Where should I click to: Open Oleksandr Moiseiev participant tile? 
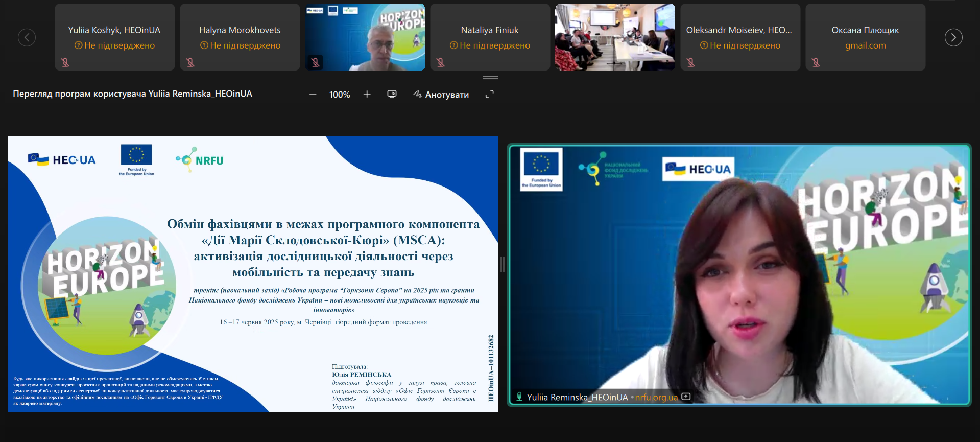coord(740,37)
